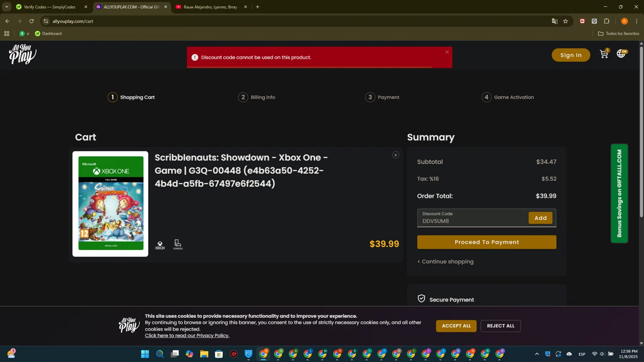Open the red fast-forward extension icon

point(582,21)
